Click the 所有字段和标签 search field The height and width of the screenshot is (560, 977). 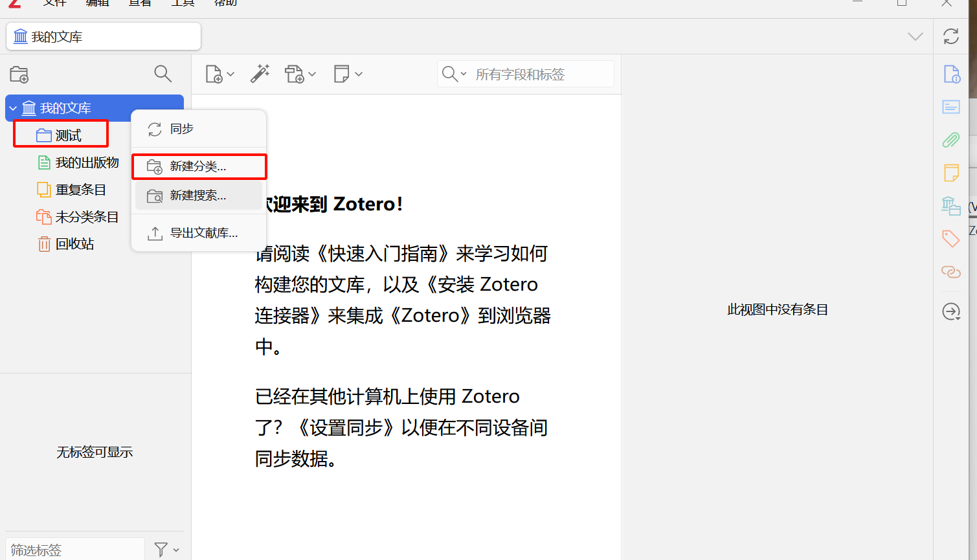coord(541,74)
